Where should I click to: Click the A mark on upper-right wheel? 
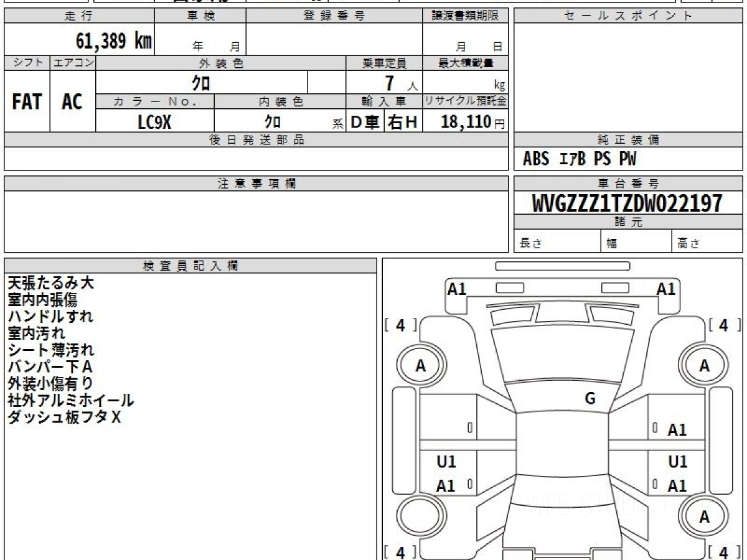704,366
